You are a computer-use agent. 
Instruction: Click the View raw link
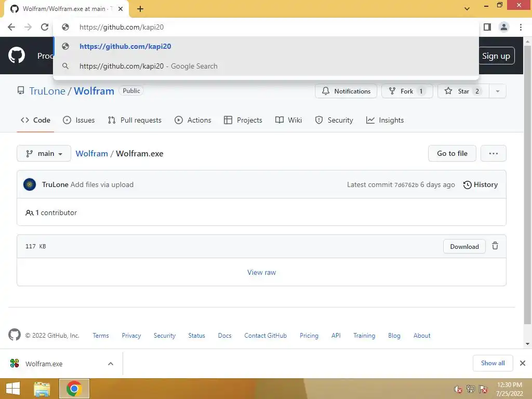pyautogui.click(x=262, y=272)
